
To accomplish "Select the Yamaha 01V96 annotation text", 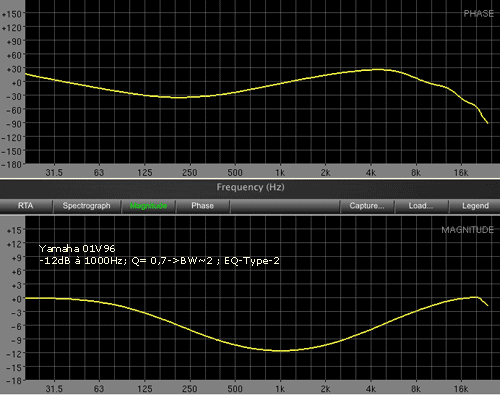I will pos(77,249).
